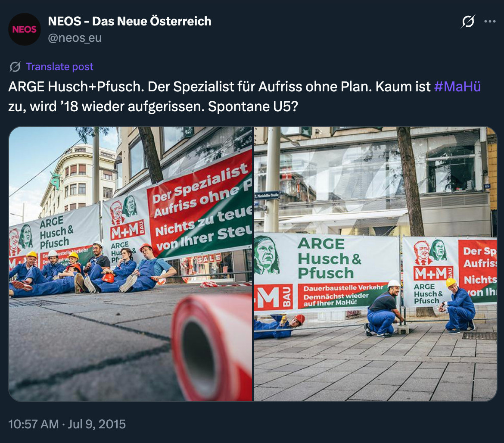
Task: Open the left photo of resting workers
Action: click(131, 264)
